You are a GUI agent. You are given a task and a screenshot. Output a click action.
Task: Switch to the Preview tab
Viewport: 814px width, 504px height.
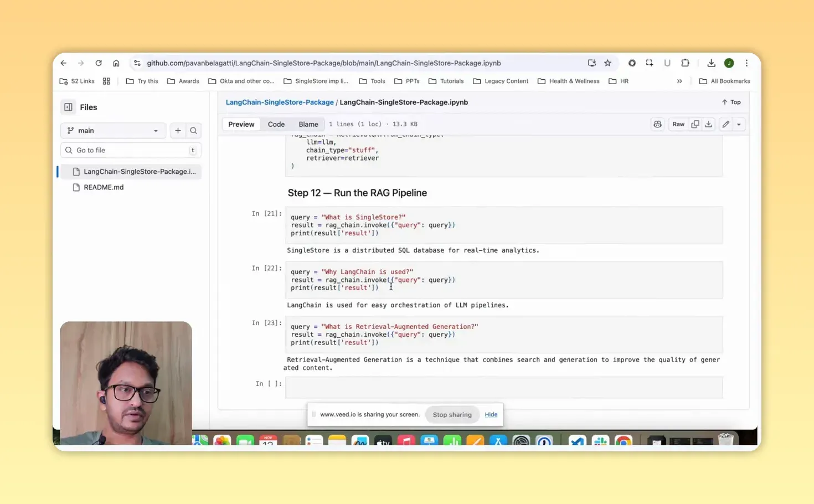tap(241, 125)
